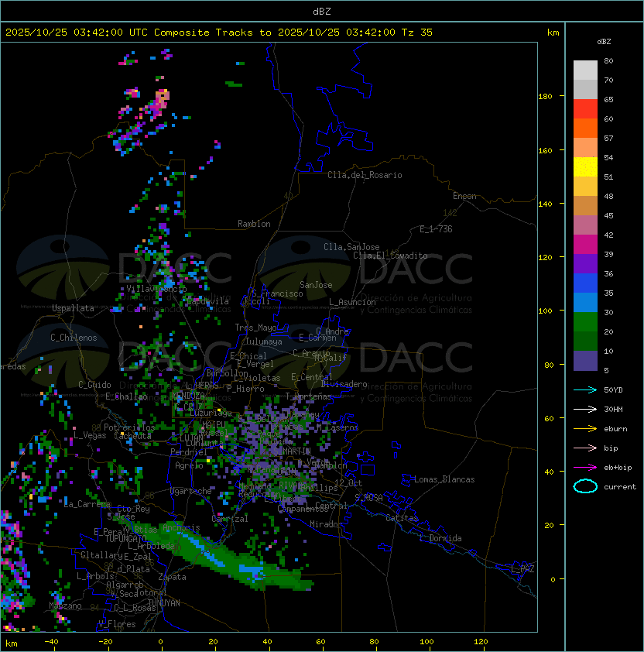The width and height of the screenshot is (644, 652).
Task: Pick the lightest gray 70-80 dBZ swatch
Action: [585, 70]
